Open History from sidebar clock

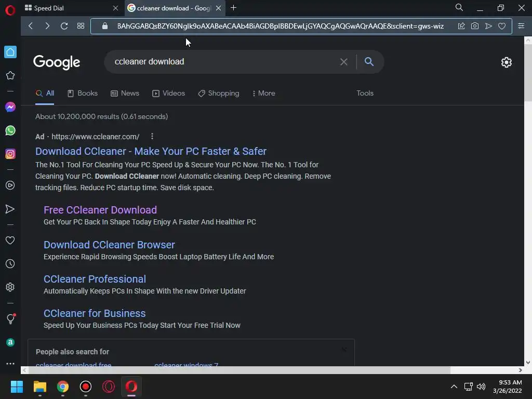10,263
